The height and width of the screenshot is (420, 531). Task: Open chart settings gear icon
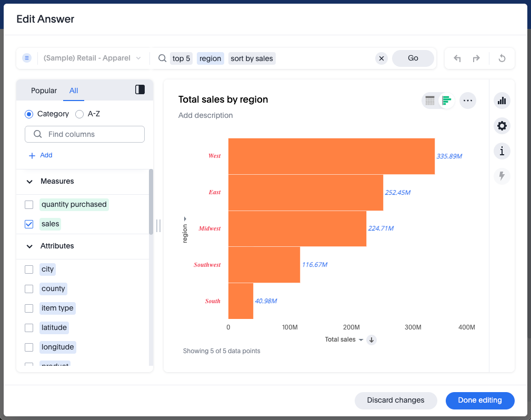pos(502,126)
